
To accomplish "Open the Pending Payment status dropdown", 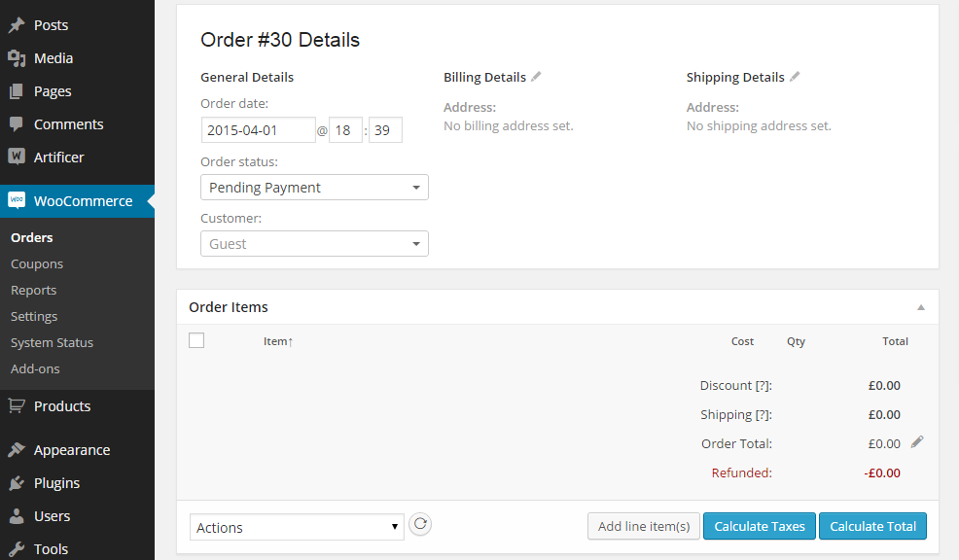I will (313, 187).
